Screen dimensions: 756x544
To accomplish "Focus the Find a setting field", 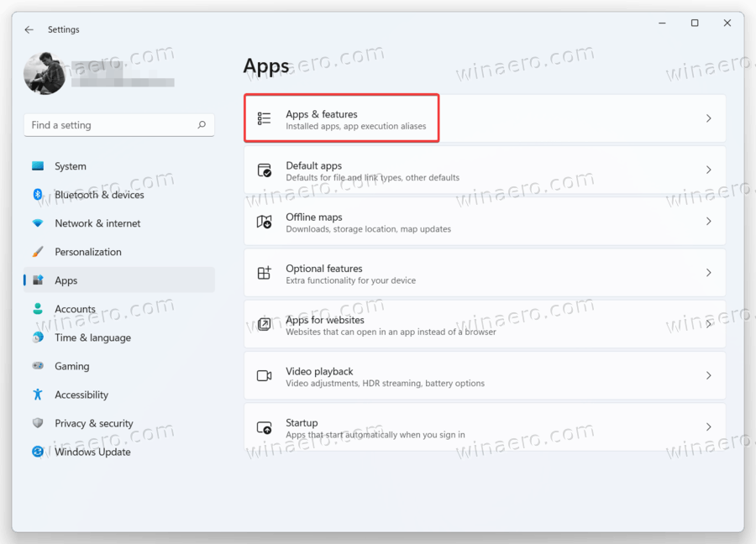I will tap(119, 125).
